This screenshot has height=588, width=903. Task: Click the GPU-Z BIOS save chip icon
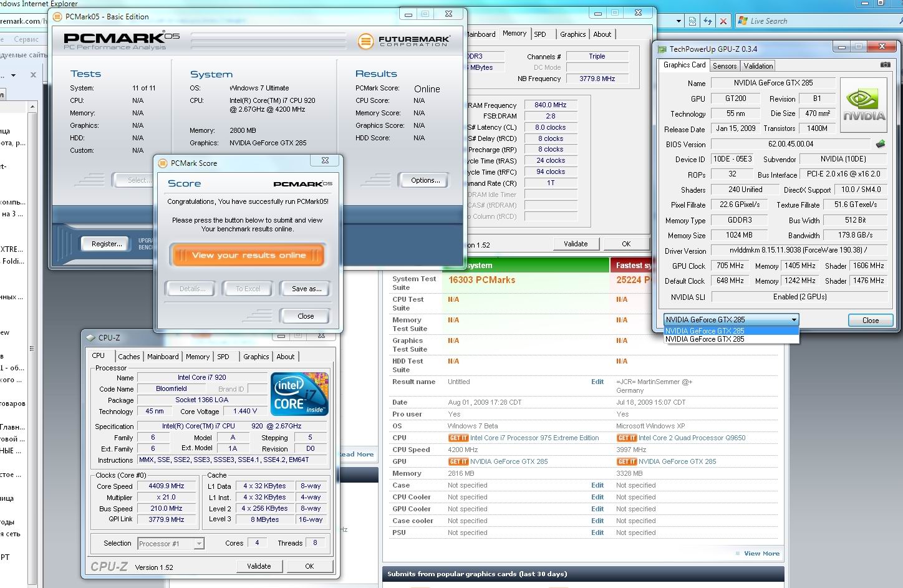pos(881,144)
